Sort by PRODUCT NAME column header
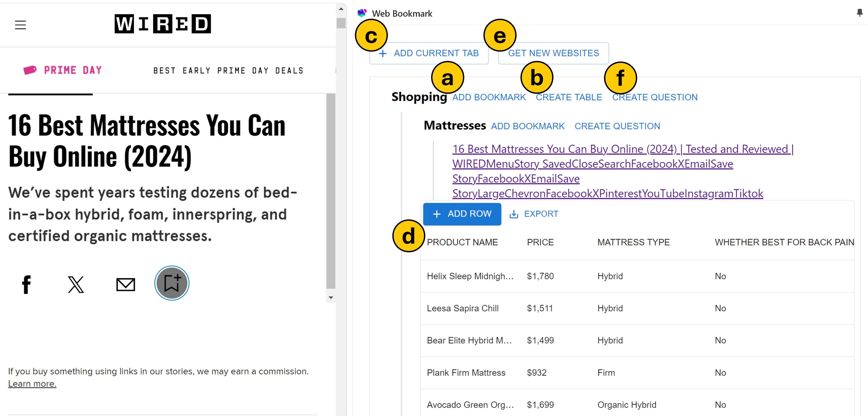Screen dimensions: 868x416 (x=462, y=242)
